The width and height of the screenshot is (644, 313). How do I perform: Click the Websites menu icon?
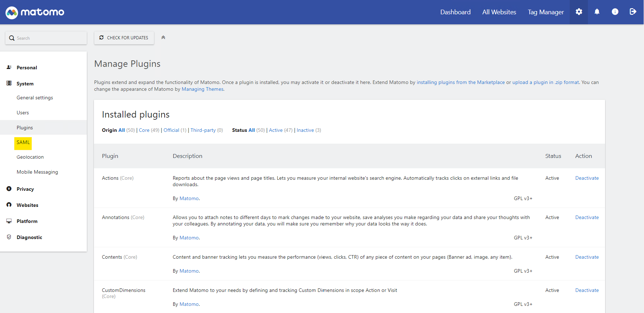(x=9, y=205)
